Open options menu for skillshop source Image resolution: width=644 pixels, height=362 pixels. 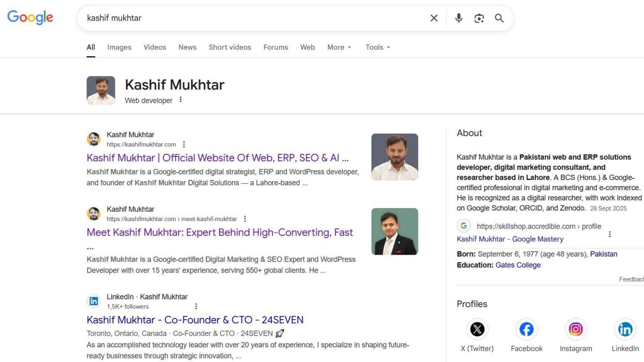[x=610, y=234]
